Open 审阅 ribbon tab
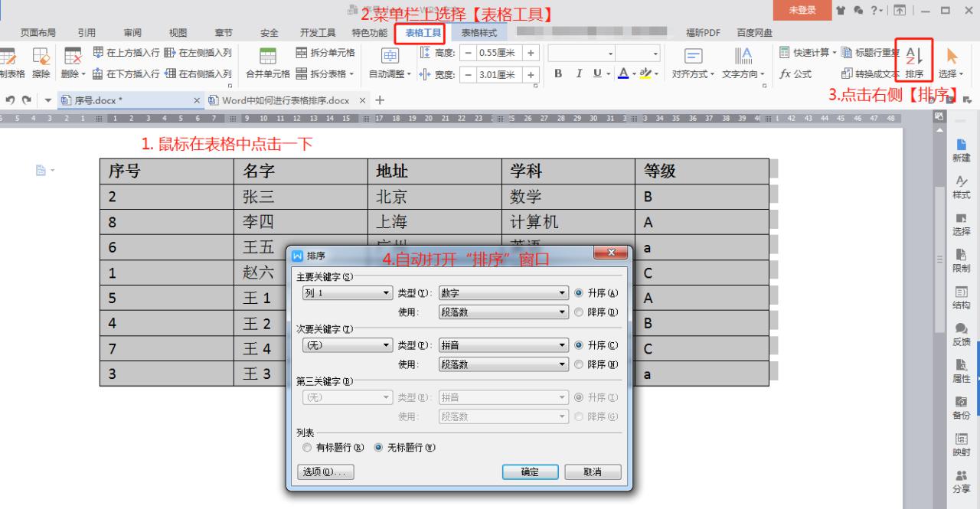The height and width of the screenshot is (509, 980). pyautogui.click(x=132, y=33)
